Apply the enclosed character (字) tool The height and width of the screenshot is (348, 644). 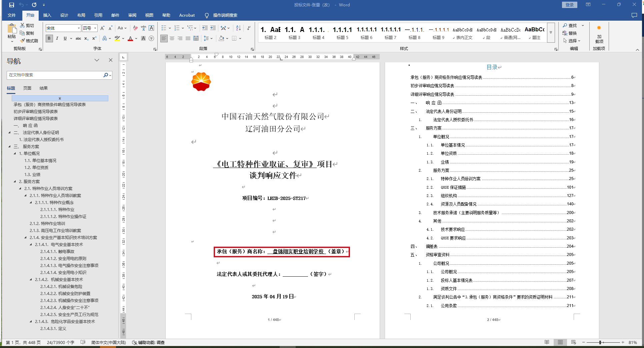pyautogui.click(x=151, y=38)
